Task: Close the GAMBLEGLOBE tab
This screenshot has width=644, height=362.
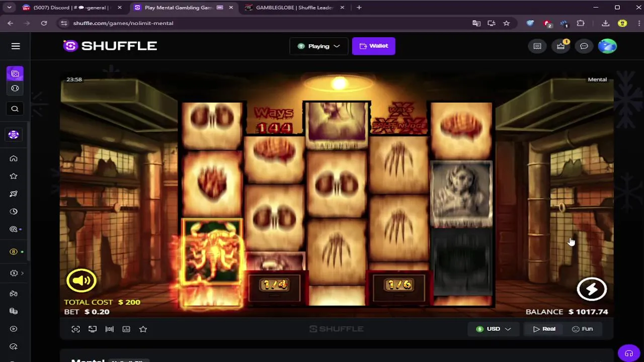Action: [x=342, y=8]
